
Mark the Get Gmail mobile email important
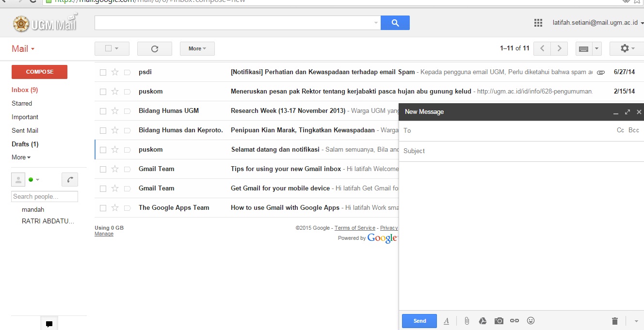pyautogui.click(x=128, y=189)
